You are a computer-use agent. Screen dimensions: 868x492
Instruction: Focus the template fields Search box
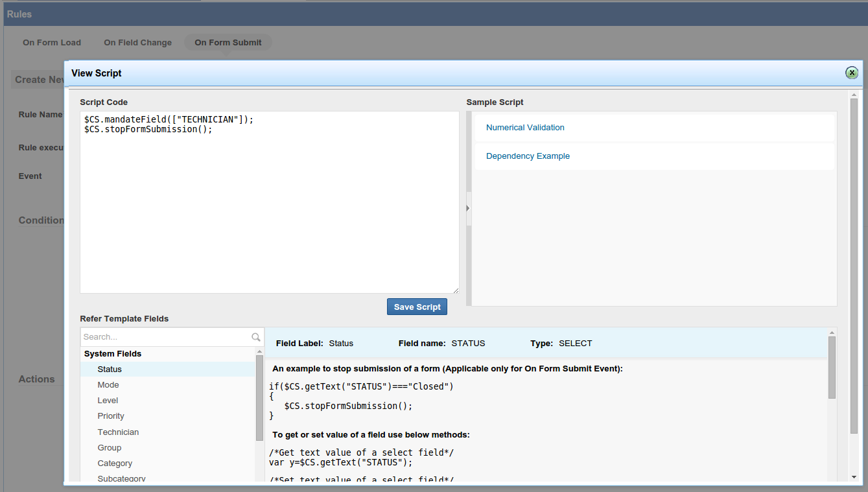(165, 337)
